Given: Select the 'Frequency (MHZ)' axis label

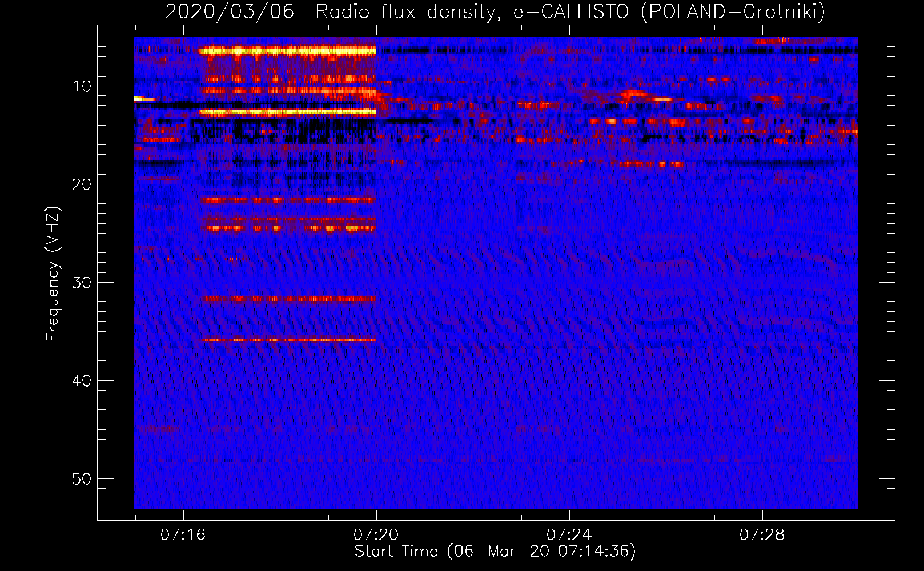Looking at the screenshot, I should 53,275.
